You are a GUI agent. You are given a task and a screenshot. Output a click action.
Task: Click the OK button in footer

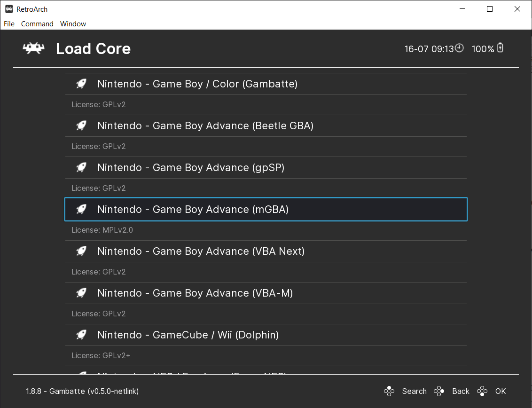pyautogui.click(x=501, y=391)
